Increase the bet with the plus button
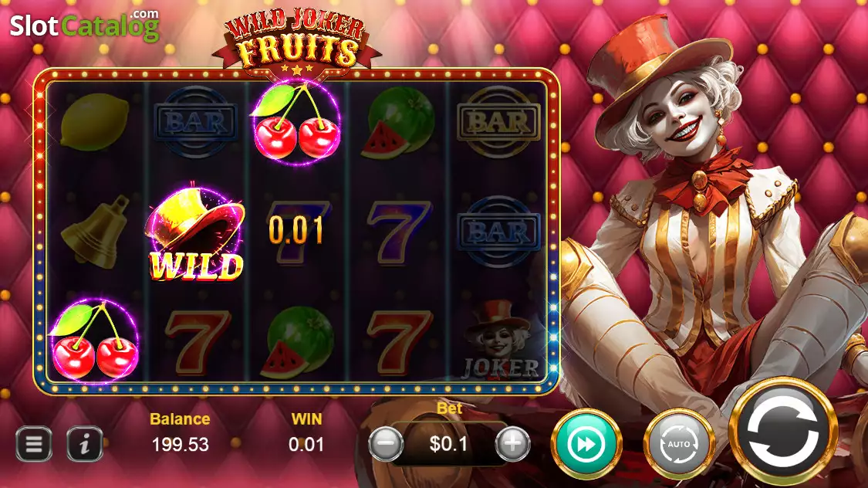The width and height of the screenshot is (868, 488). click(512, 443)
